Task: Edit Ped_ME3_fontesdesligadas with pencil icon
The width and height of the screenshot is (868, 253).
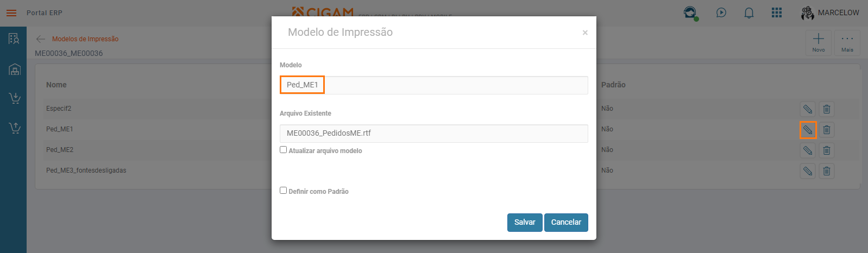Action: [x=808, y=171]
